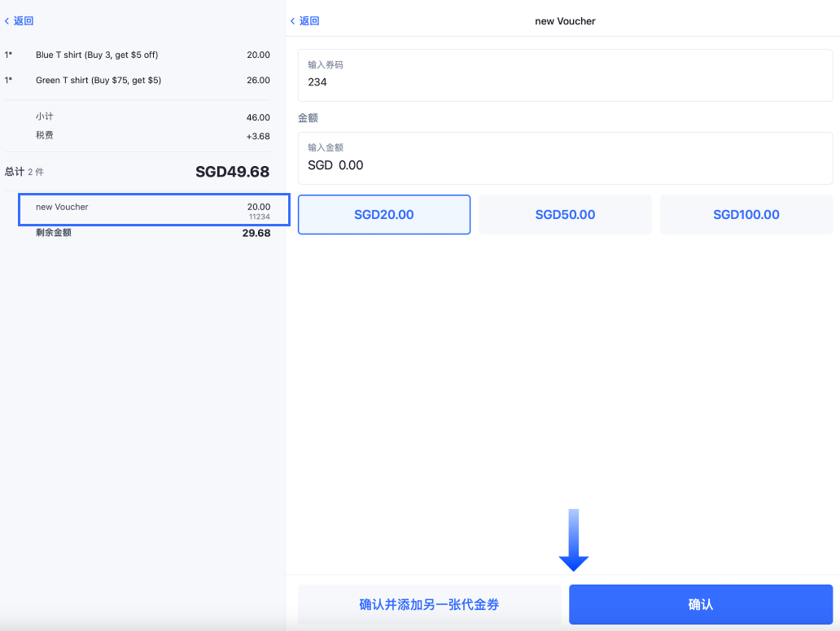
Task: Select Green T shirt line item
Action: pyautogui.click(x=137, y=81)
